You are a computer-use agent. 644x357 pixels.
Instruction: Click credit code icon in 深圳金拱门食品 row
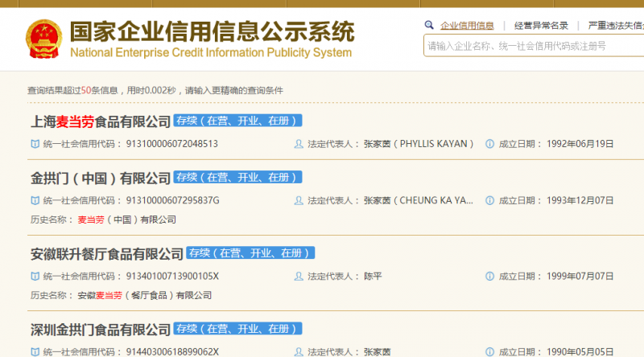click(34, 351)
